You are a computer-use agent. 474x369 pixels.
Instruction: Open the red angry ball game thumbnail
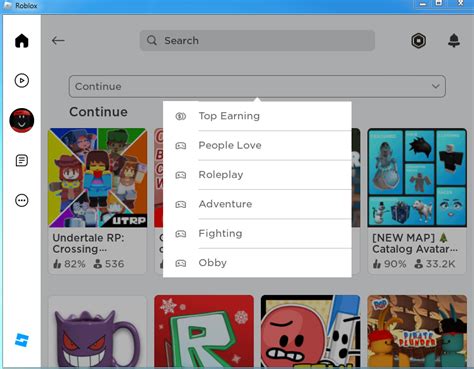[310, 332]
